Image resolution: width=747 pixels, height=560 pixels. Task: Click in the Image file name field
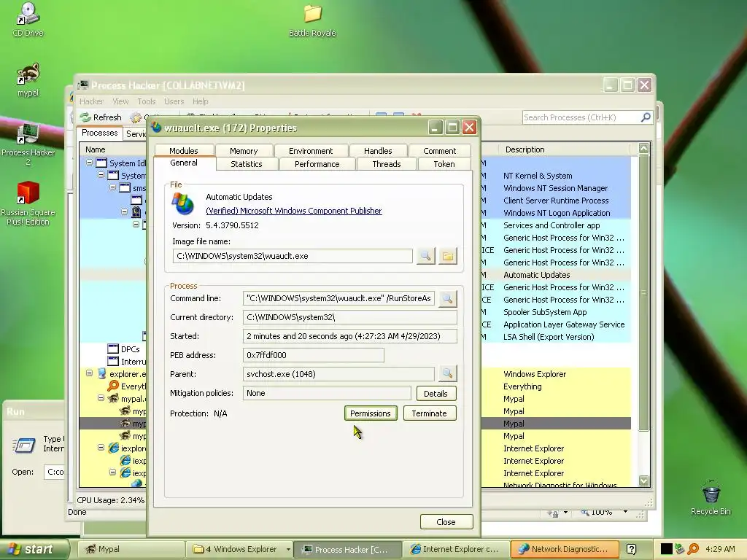[293, 256]
